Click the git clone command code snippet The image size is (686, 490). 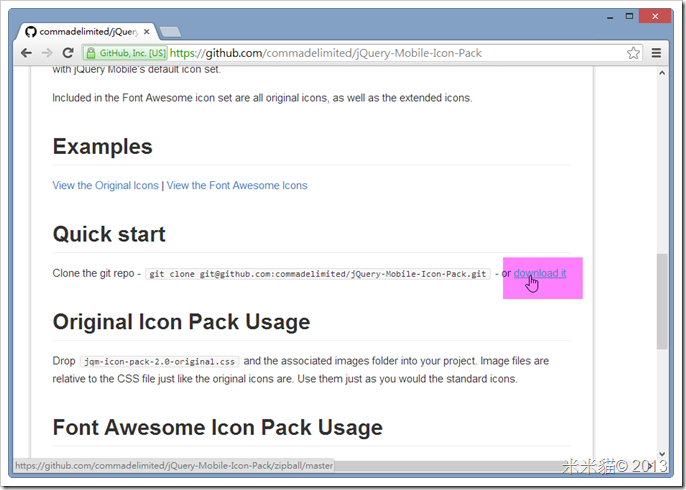pos(318,274)
